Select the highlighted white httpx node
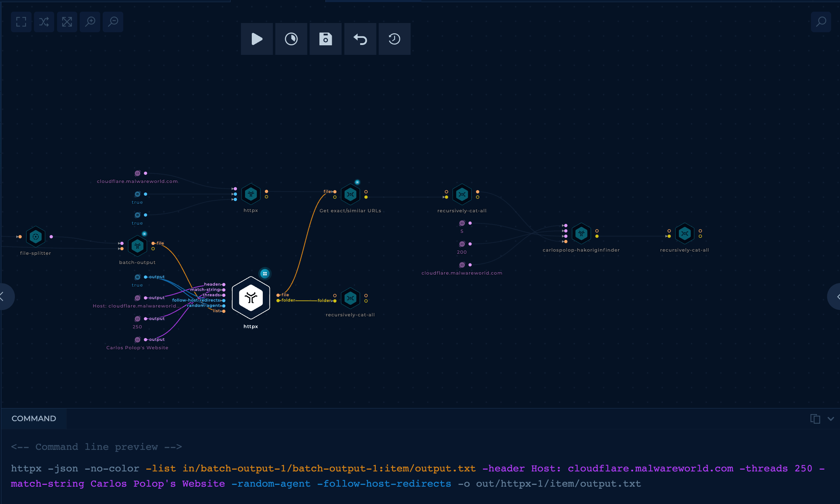 pos(251,298)
